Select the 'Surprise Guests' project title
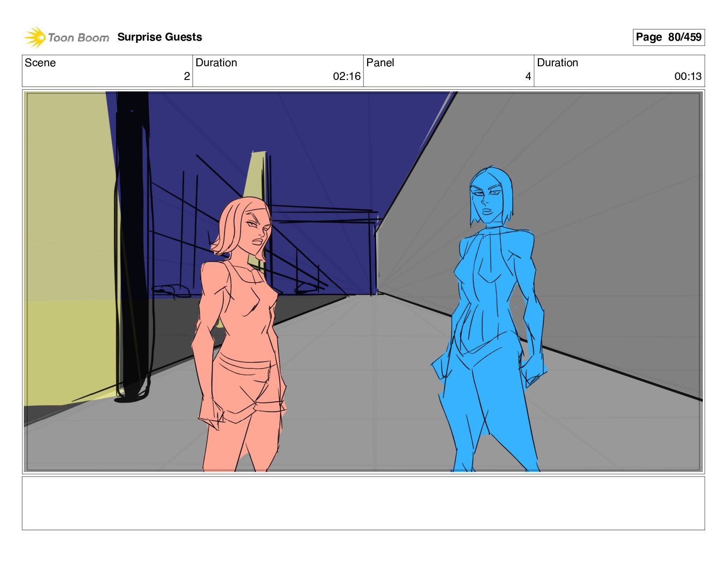This screenshot has width=728, height=563. (x=159, y=37)
